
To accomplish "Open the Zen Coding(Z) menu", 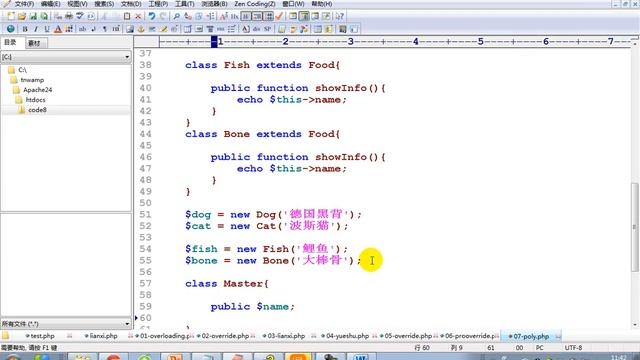I will (255, 4).
